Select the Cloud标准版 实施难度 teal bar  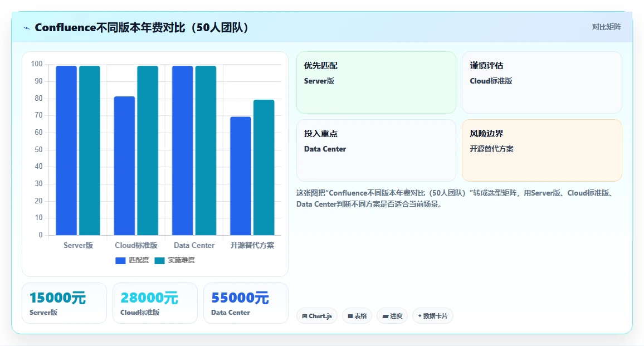[x=148, y=150]
